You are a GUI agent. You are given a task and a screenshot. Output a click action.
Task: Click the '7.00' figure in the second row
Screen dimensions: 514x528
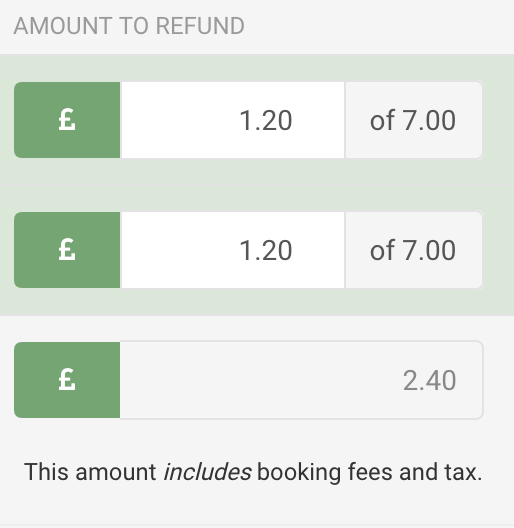(429, 250)
